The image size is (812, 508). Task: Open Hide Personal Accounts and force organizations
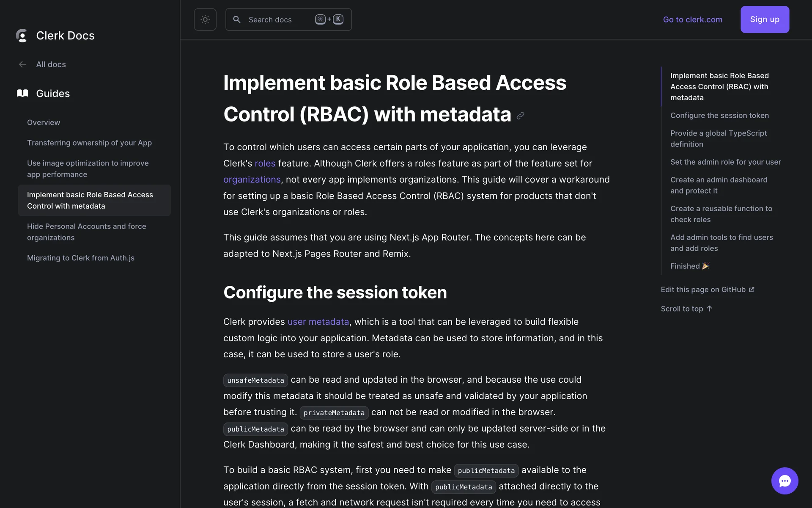pos(87,232)
